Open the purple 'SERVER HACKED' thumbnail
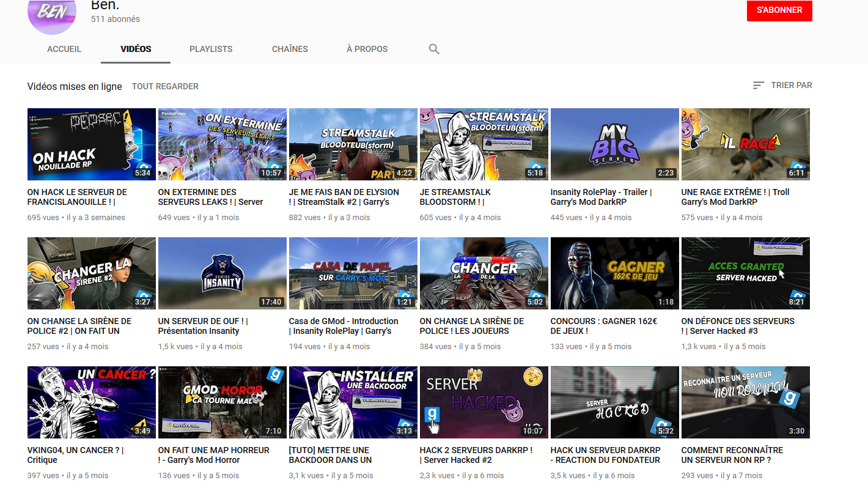868x499 pixels. pos(484,402)
